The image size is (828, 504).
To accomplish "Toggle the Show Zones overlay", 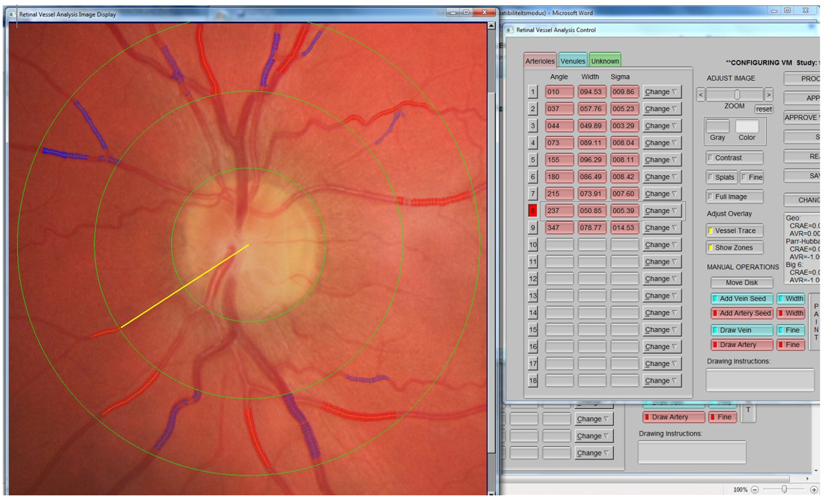I will pos(734,248).
